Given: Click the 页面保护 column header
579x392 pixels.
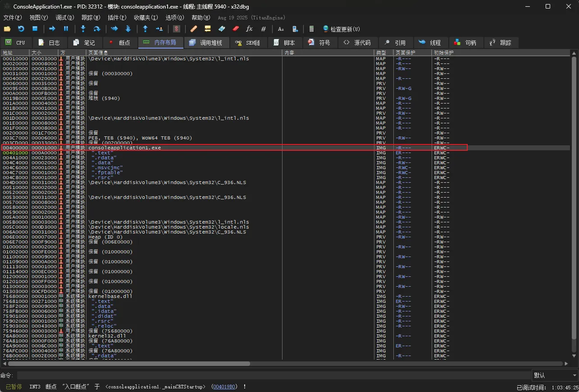Looking at the screenshot, I should pos(413,53).
